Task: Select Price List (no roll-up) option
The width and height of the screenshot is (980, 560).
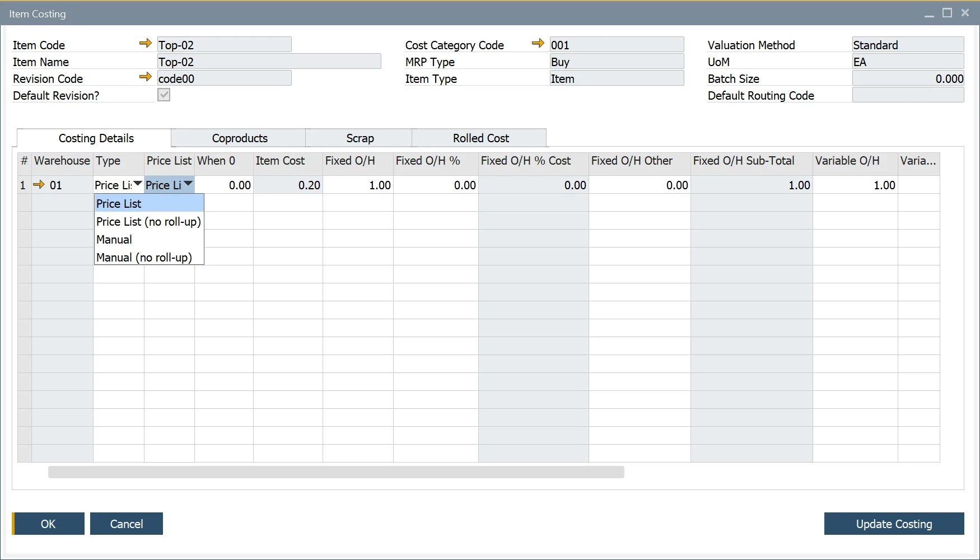Action: pos(148,221)
